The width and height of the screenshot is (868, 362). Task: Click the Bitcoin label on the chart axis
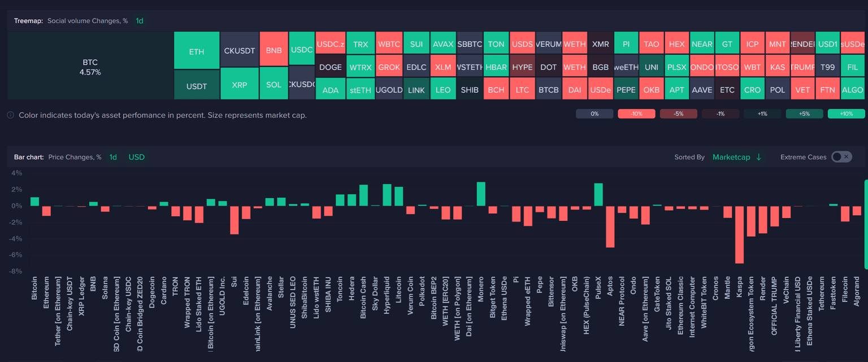(x=34, y=288)
